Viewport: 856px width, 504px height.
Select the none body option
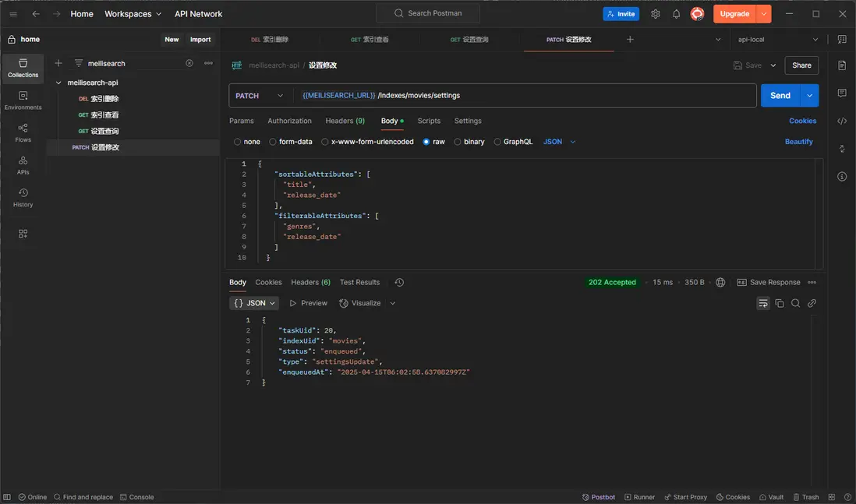[246, 142]
